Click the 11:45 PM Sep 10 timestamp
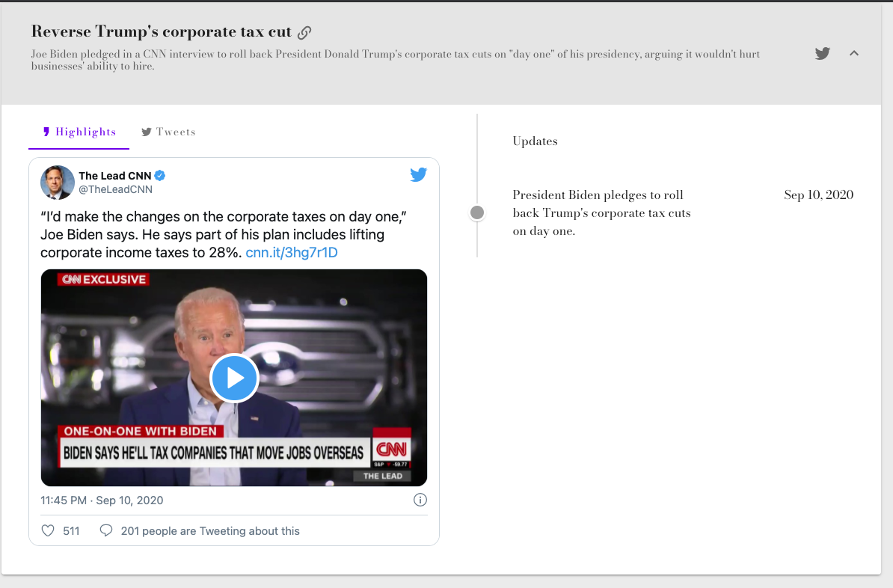Image resolution: width=893 pixels, height=588 pixels. 100,500
